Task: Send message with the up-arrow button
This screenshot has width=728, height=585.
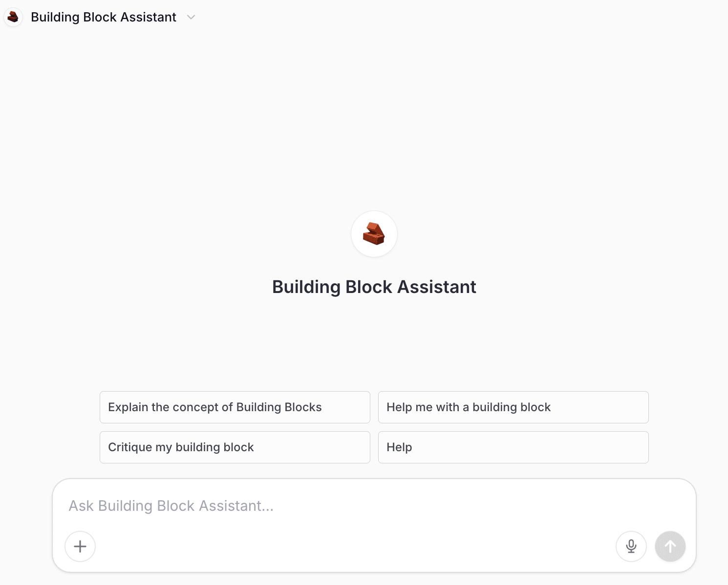Action: click(670, 546)
